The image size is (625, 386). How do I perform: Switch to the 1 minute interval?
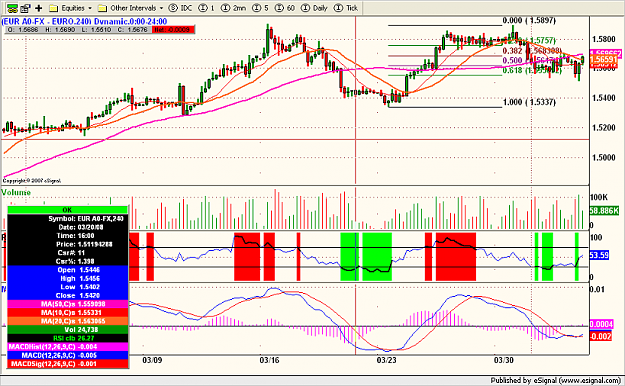pos(207,8)
